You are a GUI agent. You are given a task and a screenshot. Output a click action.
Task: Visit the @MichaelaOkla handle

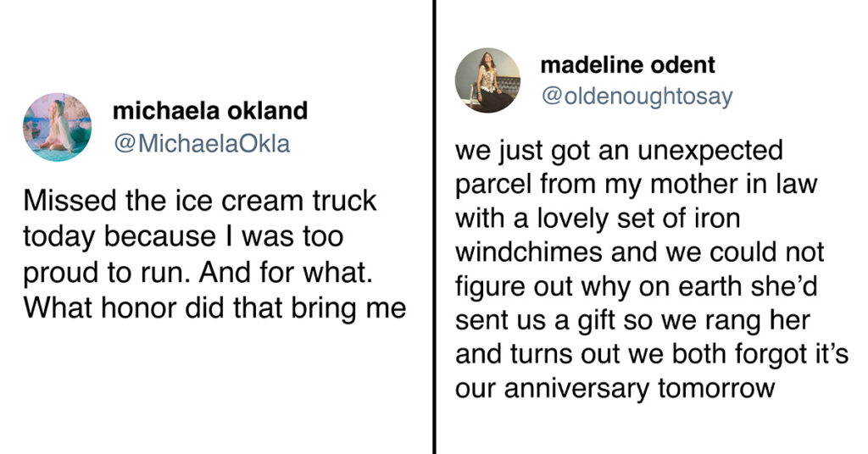coord(202,144)
